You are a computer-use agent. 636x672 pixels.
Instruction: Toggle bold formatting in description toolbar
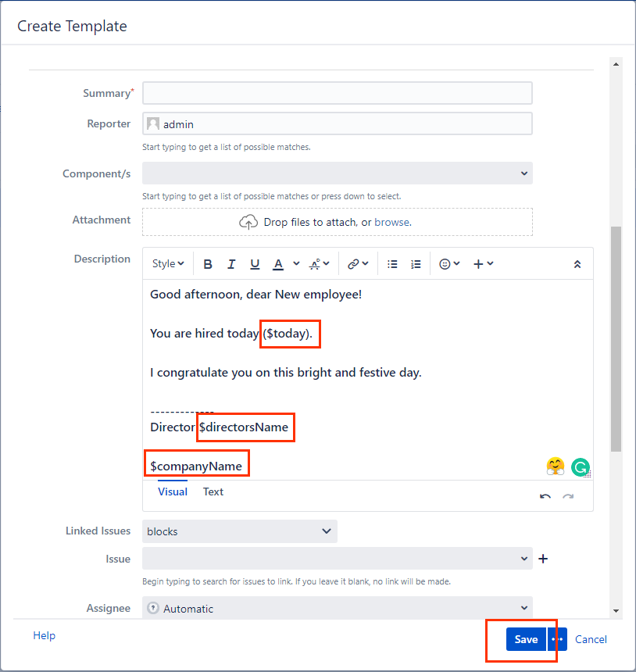click(x=208, y=264)
